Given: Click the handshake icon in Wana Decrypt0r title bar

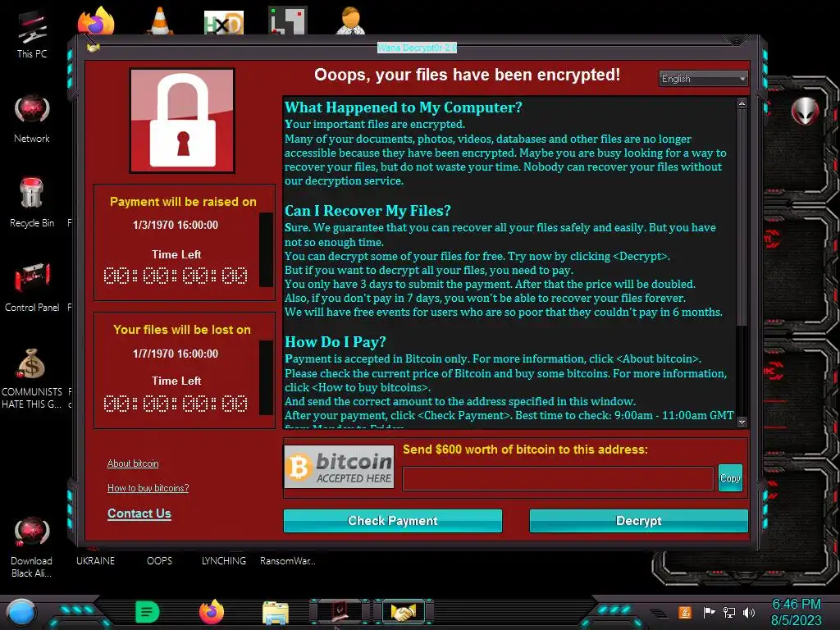Looking at the screenshot, I should pos(94,48).
